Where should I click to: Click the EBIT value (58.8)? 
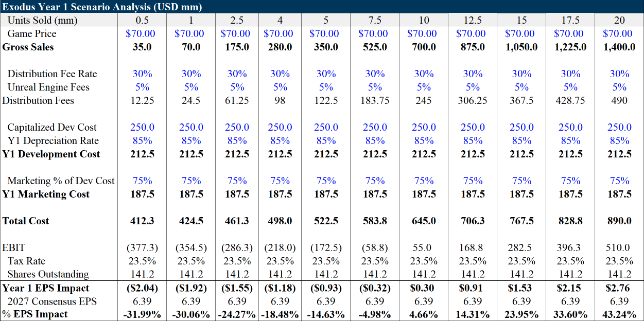point(375,247)
